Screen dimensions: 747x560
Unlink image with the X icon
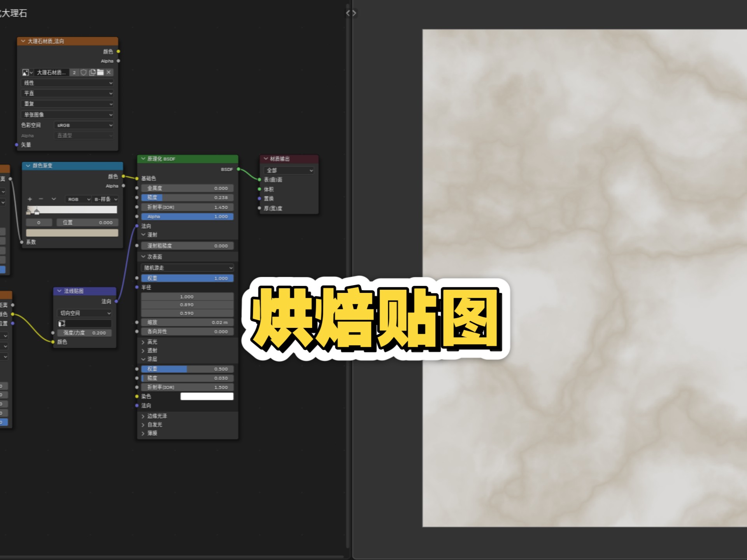pyautogui.click(x=109, y=72)
